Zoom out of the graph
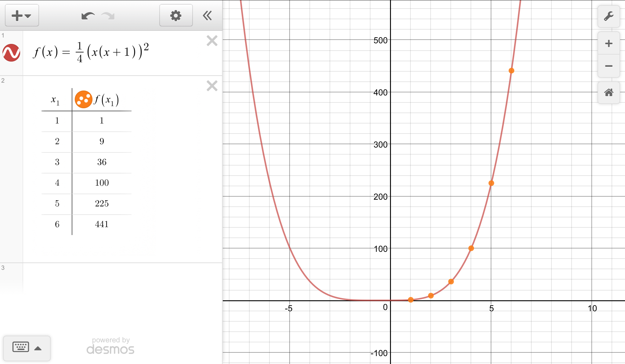The height and width of the screenshot is (364, 625). tap(609, 66)
